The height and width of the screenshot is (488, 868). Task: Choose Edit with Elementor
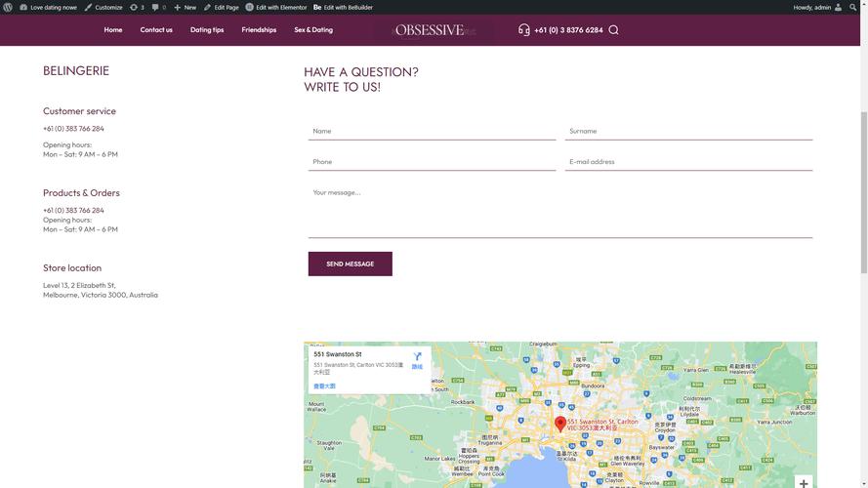pos(276,7)
